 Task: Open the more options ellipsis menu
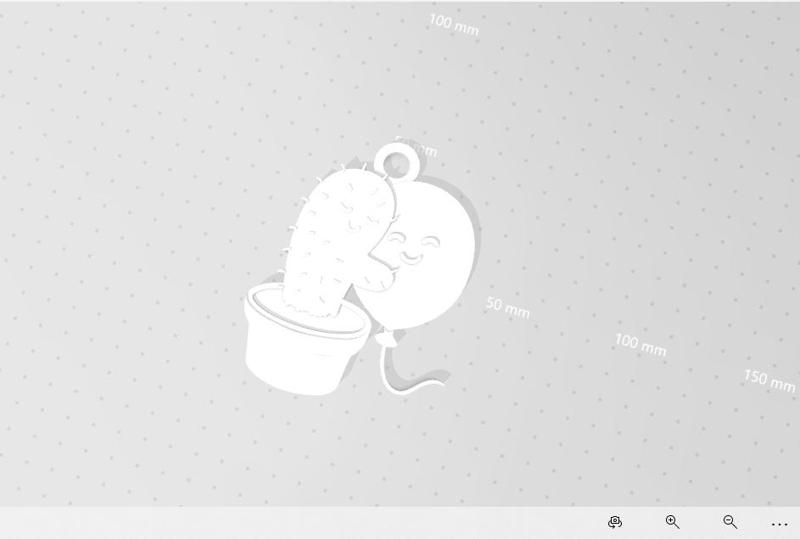pyautogui.click(x=780, y=524)
